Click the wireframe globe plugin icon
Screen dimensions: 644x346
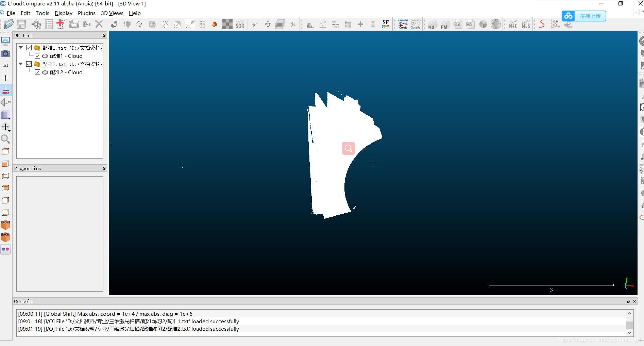(x=496, y=24)
